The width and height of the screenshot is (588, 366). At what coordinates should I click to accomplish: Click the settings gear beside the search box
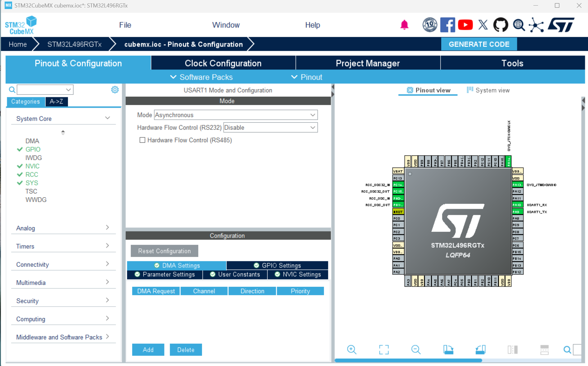tap(115, 89)
